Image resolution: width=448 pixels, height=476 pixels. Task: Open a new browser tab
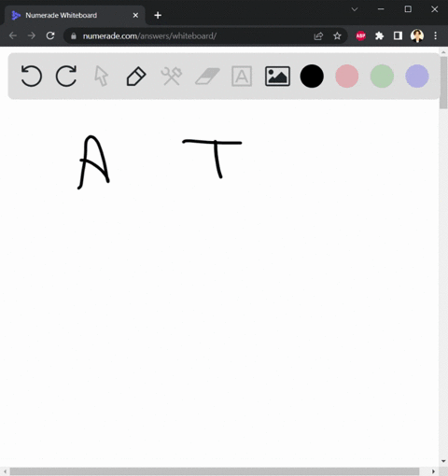point(158,15)
